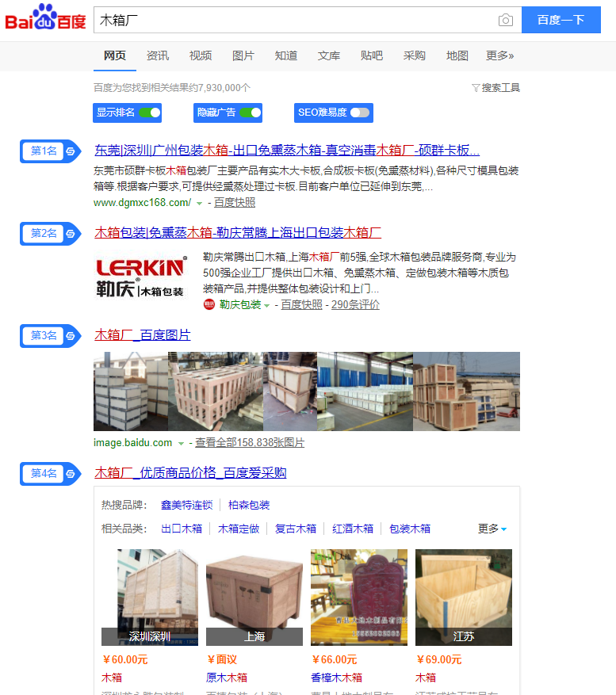Select the 网页 tab
The width and height of the screenshot is (616, 695).
pyautogui.click(x=115, y=55)
